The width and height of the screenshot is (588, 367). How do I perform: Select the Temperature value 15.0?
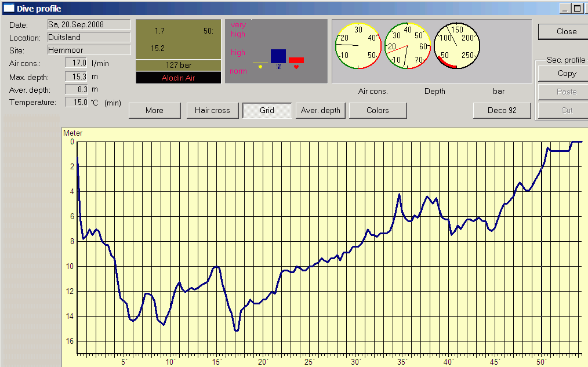coord(76,102)
